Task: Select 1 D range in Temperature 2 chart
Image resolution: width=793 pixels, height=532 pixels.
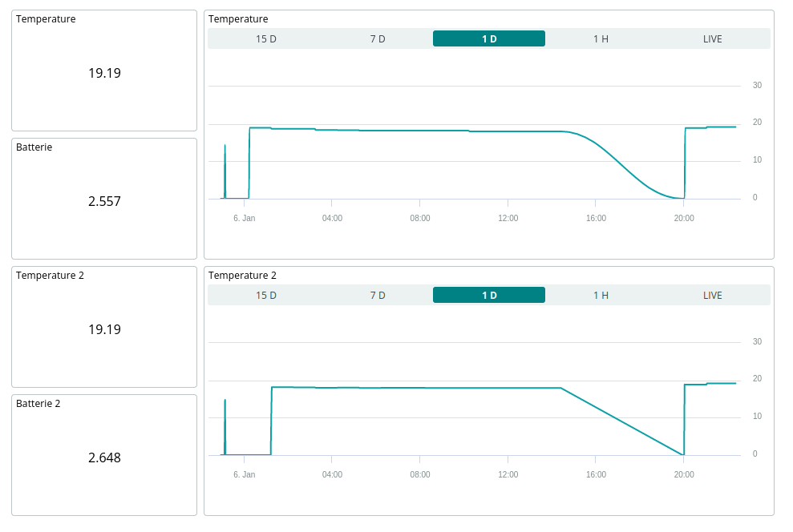Action: coord(489,295)
